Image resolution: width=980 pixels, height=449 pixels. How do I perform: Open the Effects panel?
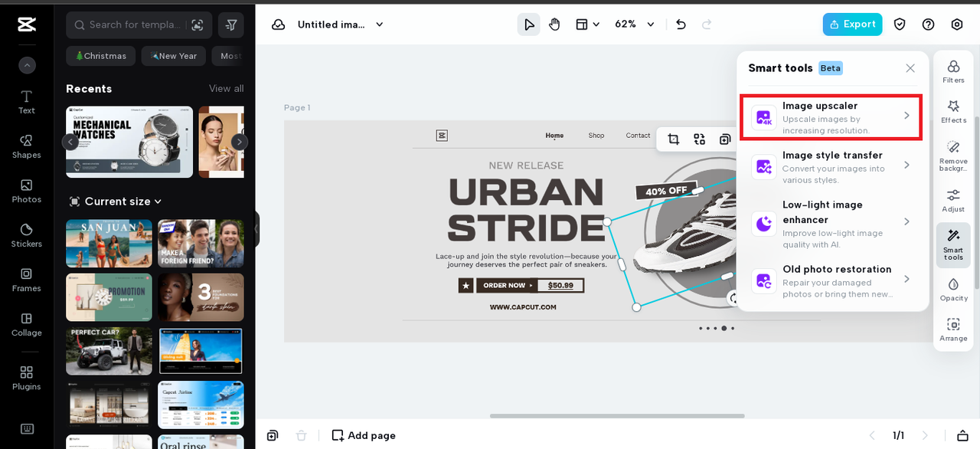(953, 111)
